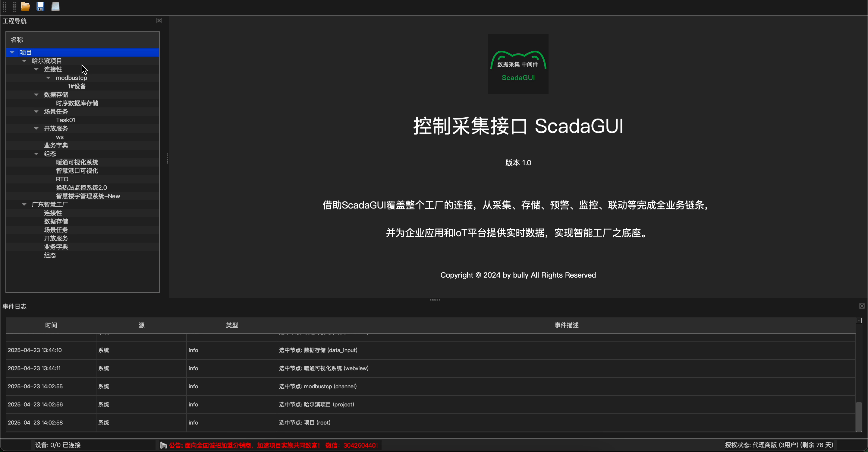Collapse the 组态 node arrow

tap(36, 154)
